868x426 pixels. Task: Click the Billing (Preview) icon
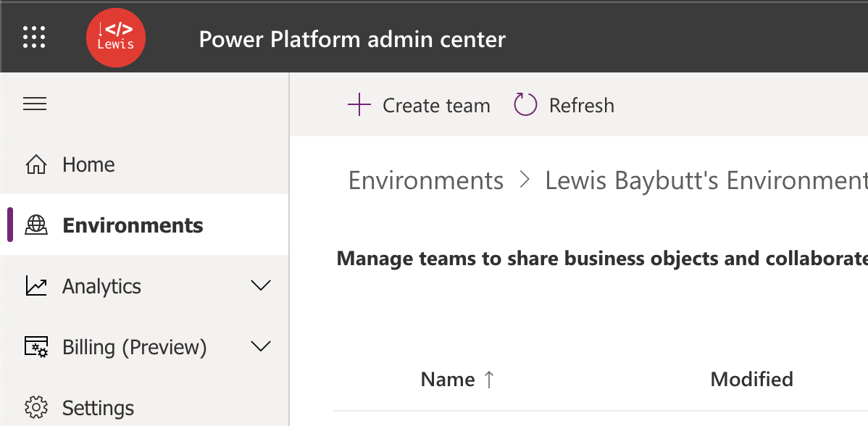[36, 347]
